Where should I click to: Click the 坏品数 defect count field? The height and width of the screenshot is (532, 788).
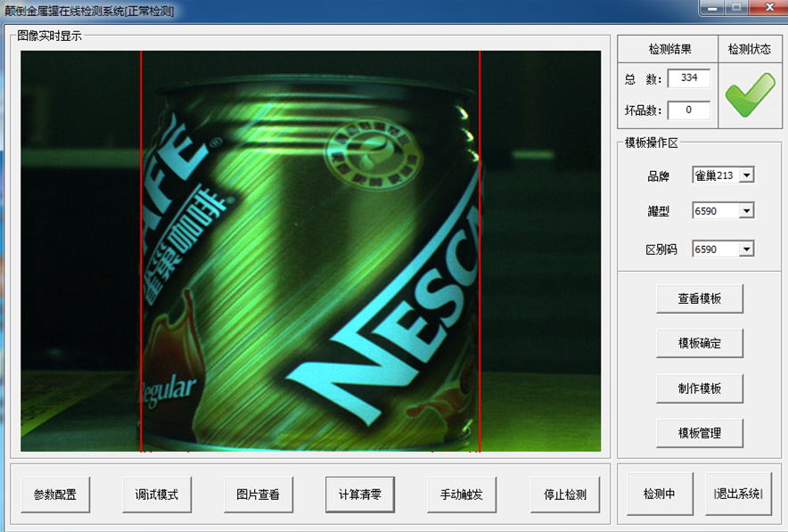coord(689,110)
